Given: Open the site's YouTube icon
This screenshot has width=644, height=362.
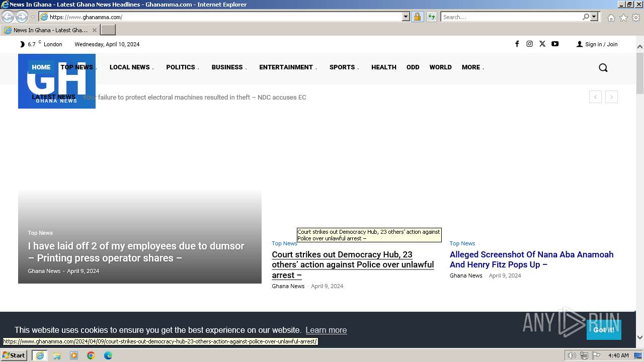Looking at the screenshot, I should (555, 44).
